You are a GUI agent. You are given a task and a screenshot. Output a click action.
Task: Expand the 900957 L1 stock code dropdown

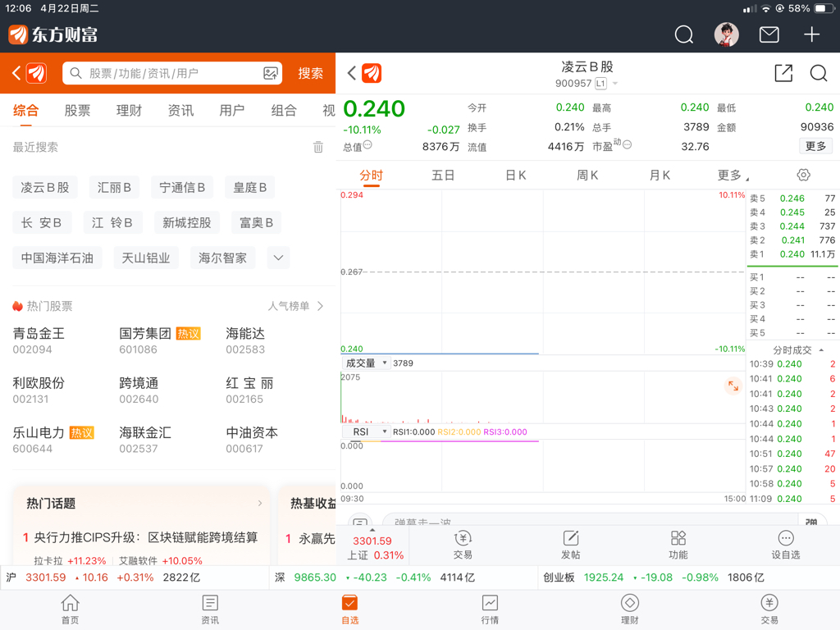[615, 84]
